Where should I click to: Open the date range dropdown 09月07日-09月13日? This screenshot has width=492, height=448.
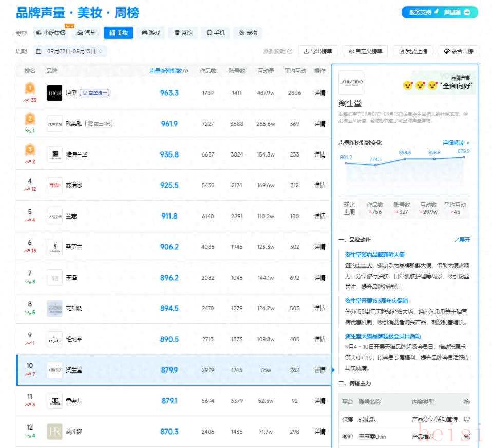tap(70, 51)
